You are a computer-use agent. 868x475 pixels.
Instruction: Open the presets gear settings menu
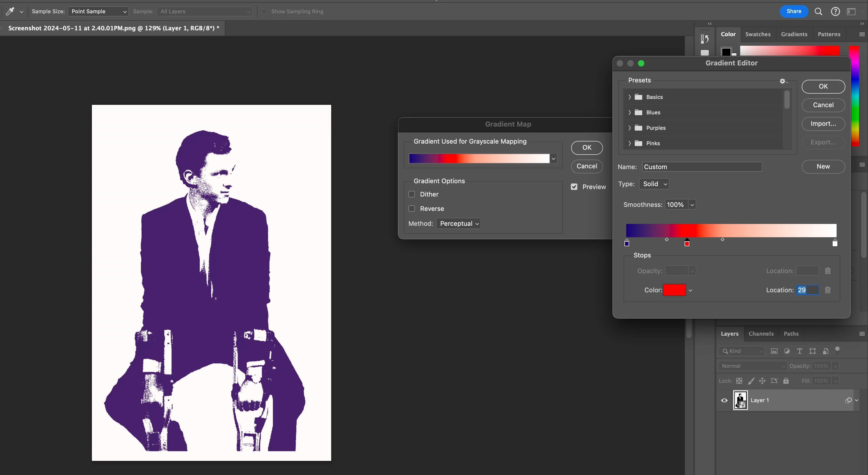(783, 81)
